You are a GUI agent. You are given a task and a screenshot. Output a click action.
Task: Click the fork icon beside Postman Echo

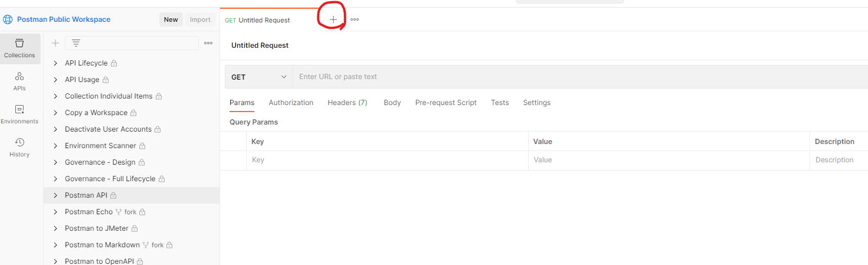pos(119,212)
